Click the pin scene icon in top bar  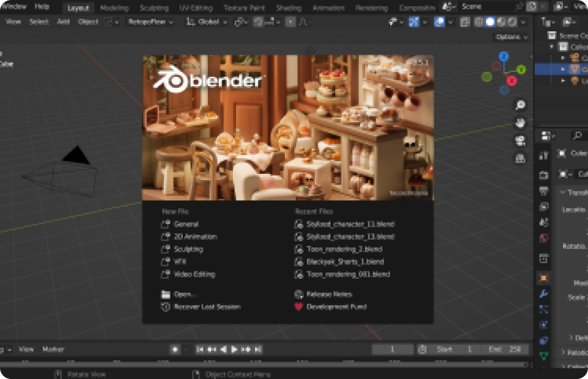point(519,6)
